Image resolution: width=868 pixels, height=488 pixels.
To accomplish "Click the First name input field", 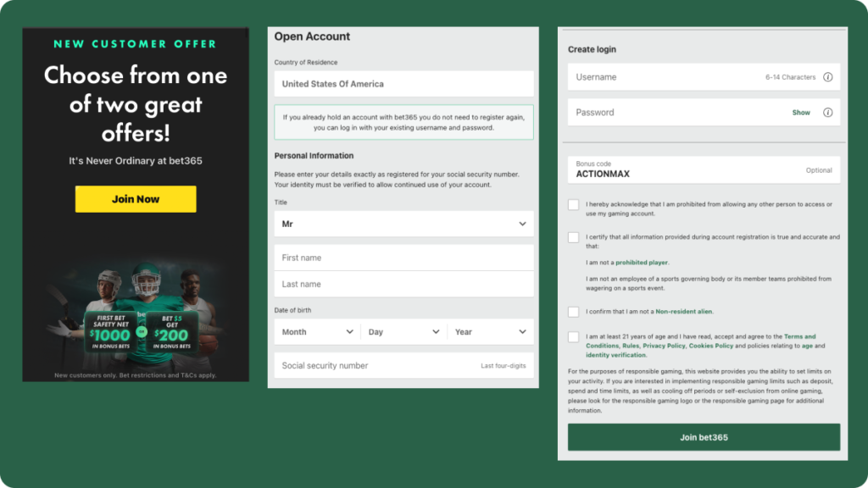I will pos(403,258).
